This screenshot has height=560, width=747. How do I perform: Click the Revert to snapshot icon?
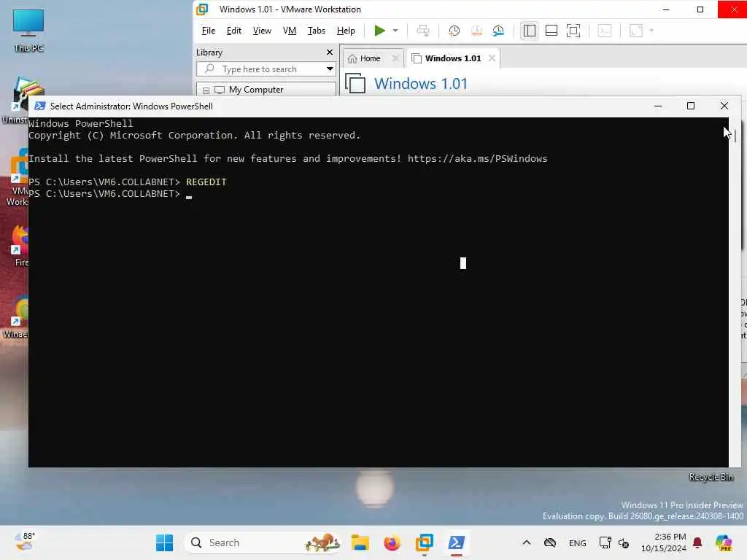coord(476,31)
